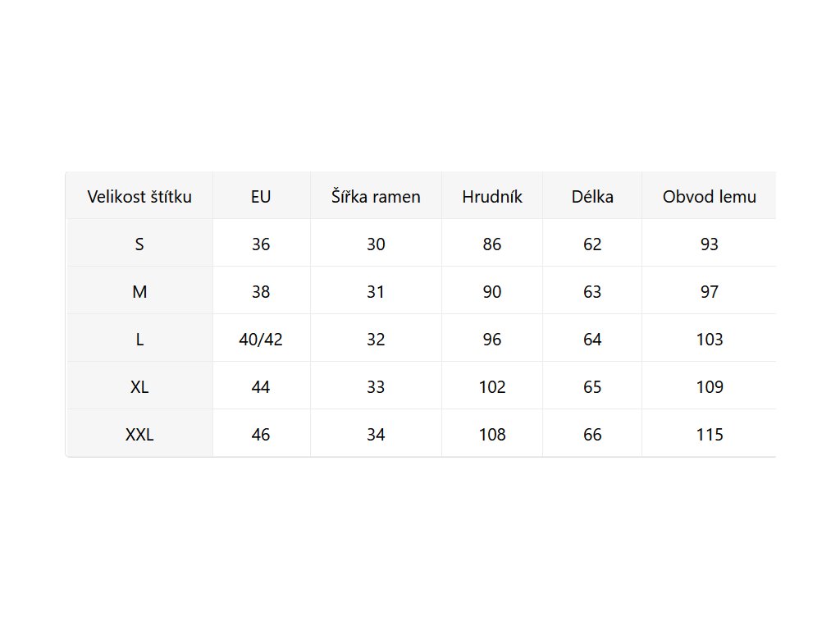The height and width of the screenshot is (630, 840).
Task: Click the M size row label
Action: (139, 292)
